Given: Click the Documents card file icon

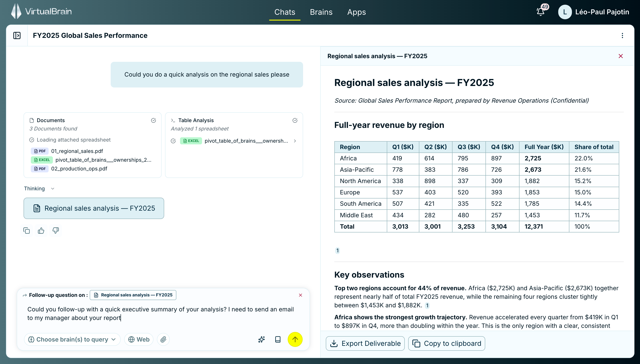Looking at the screenshot, I should 31,120.
